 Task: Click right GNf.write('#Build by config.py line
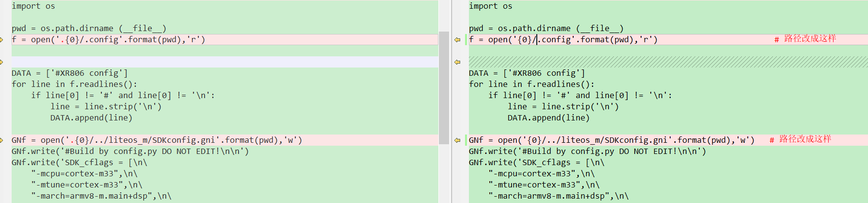coord(588,152)
